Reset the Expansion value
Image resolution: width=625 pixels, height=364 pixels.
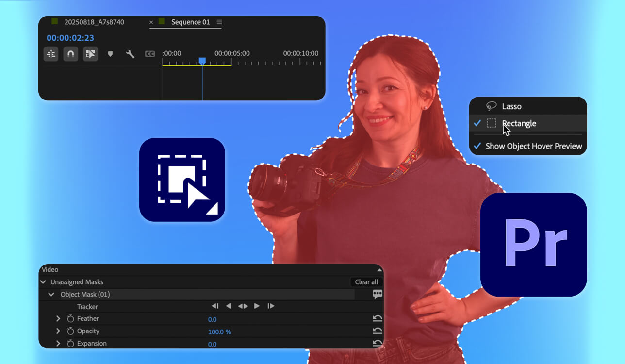pyautogui.click(x=378, y=343)
